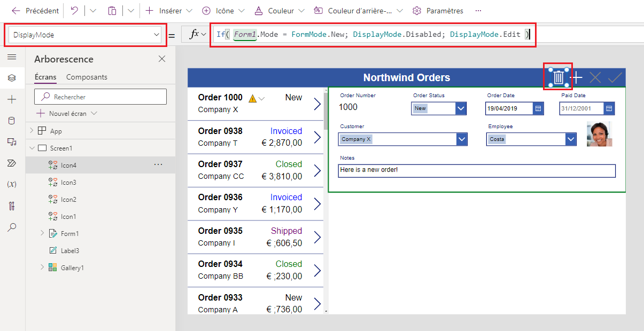This screenshot has width=644, height=331.
Task: Open the Data panel cylinder icon
Action: pos(12,121)
